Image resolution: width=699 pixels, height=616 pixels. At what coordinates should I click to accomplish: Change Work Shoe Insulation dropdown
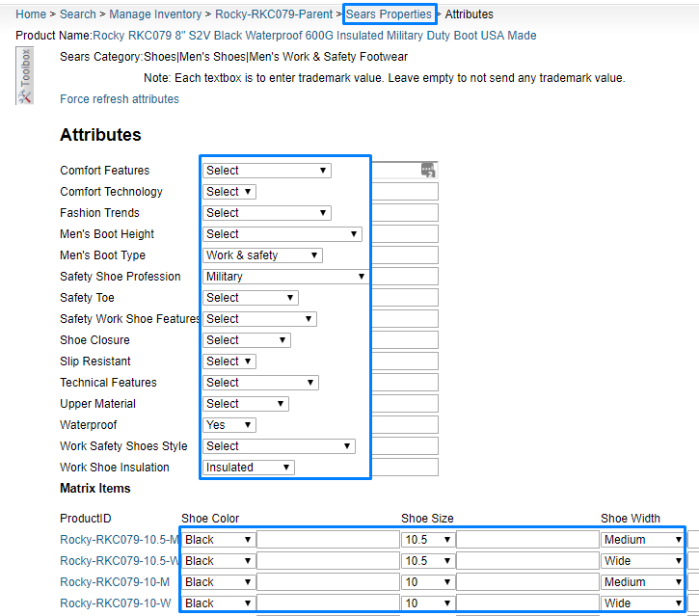tap(249, 468)
